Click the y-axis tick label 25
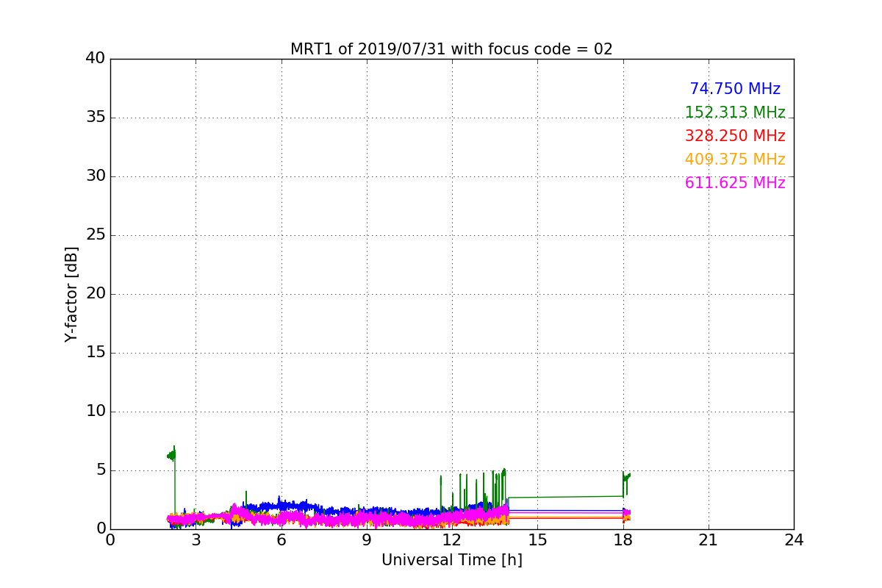Image resolution: width=882 pixels, height=588 pixels. (96, 235)
